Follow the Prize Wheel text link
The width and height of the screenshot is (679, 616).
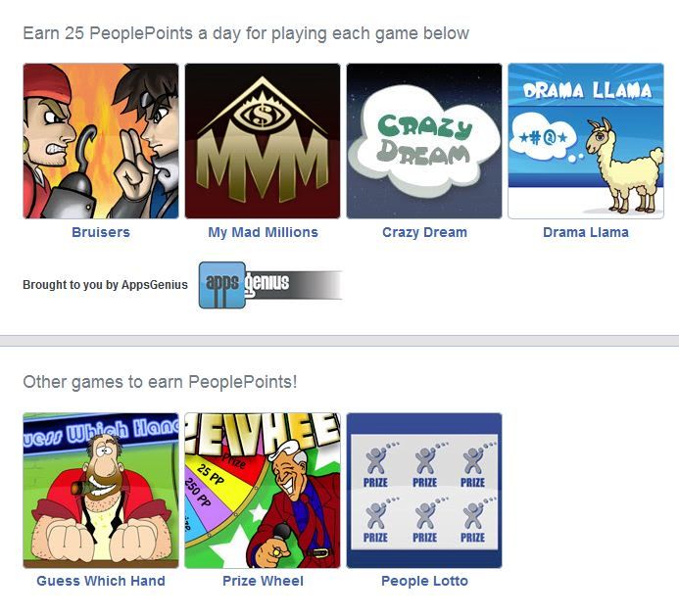[263, 581]
